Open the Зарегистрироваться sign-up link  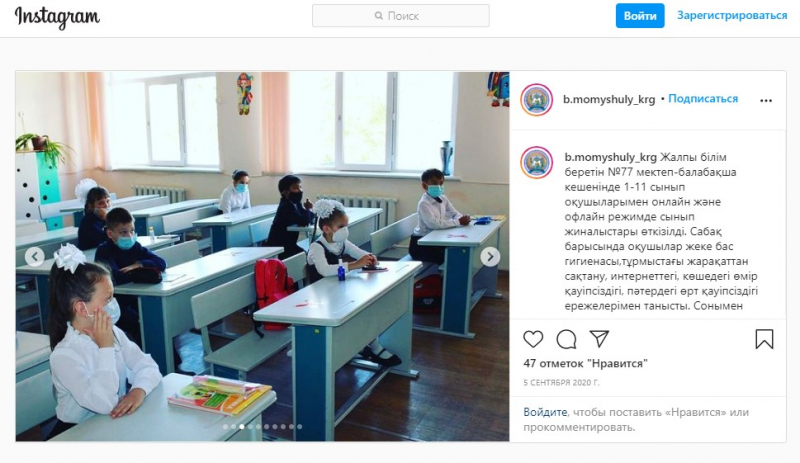(732, 15)
